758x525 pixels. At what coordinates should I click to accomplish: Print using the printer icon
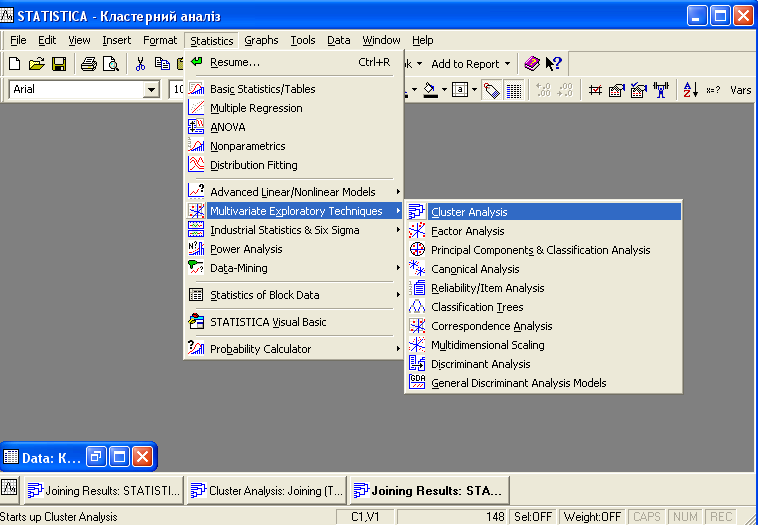(x=88, y=64)
